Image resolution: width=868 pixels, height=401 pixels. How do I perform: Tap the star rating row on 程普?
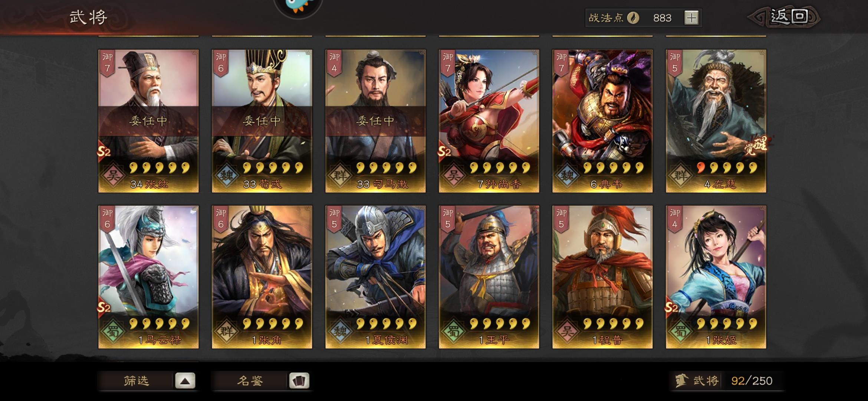pos(613,324)
